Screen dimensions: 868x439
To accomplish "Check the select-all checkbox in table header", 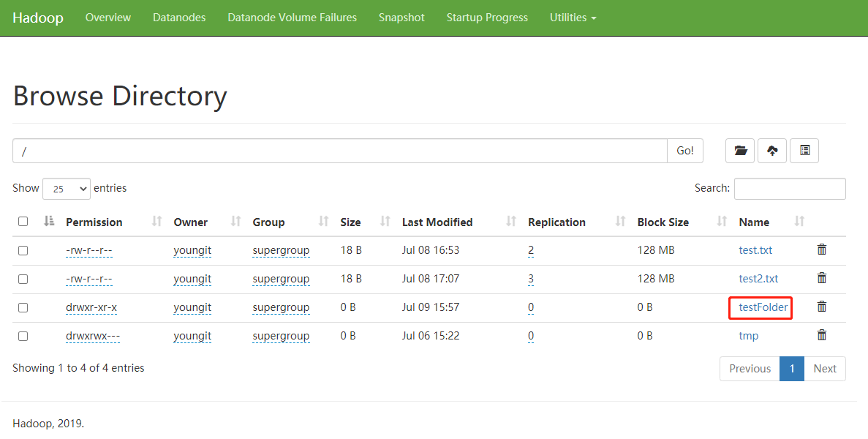I will [x=23, y=221].
